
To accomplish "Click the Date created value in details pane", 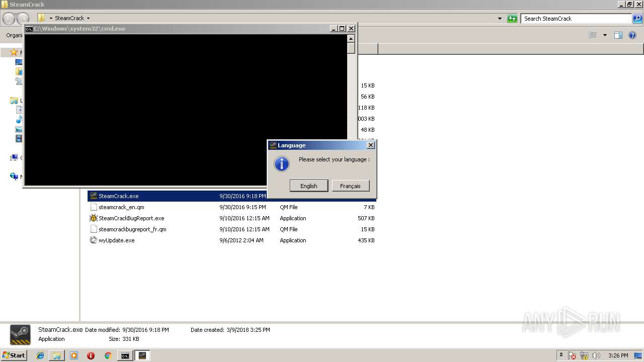I will pos(248,330).
